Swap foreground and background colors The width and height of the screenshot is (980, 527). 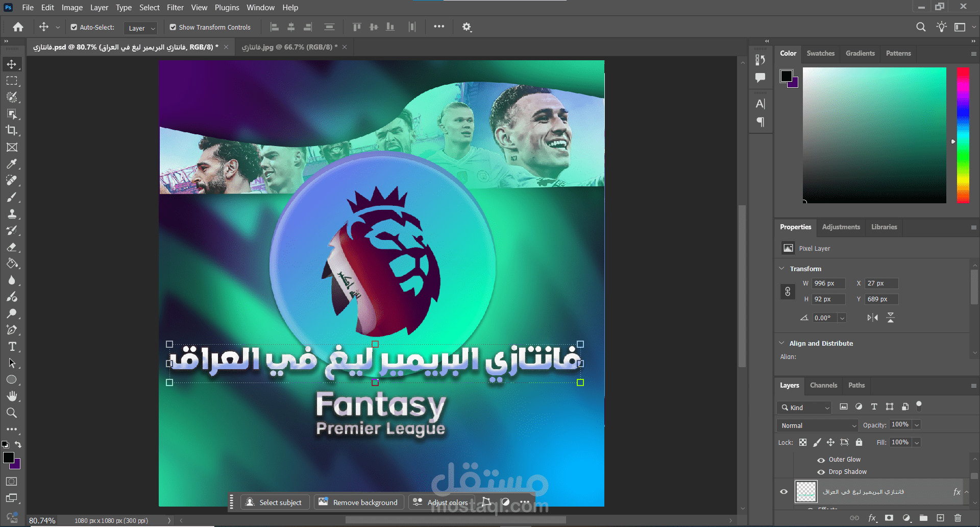(18, 445)
